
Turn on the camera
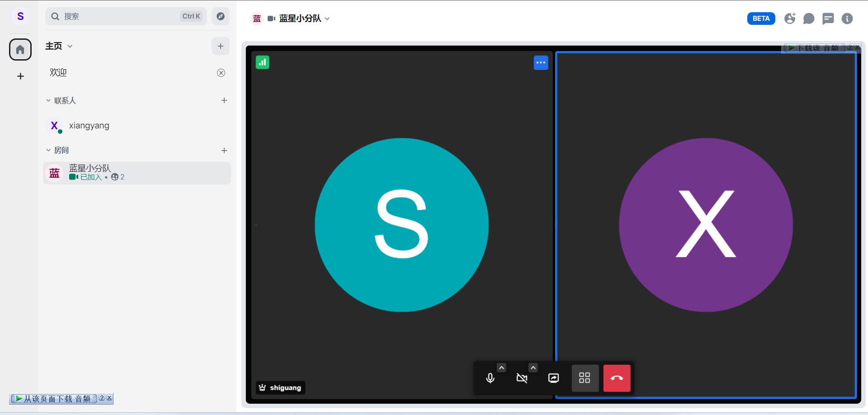522,378
